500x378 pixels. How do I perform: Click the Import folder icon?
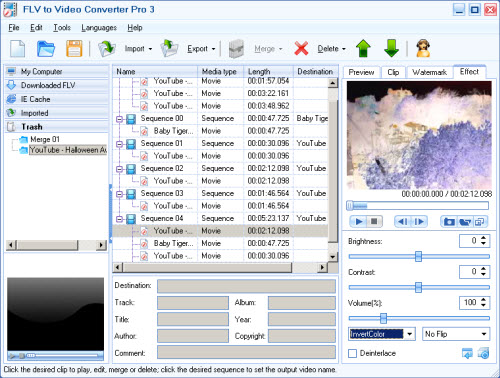click(x=106, y=49)
